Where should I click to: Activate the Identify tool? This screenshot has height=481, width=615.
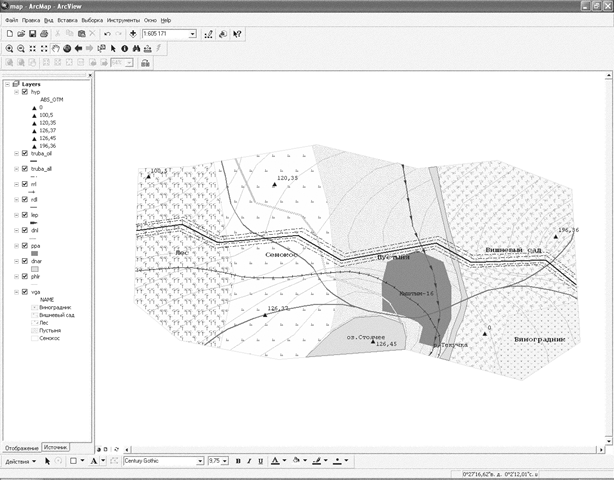click(123, 48)
